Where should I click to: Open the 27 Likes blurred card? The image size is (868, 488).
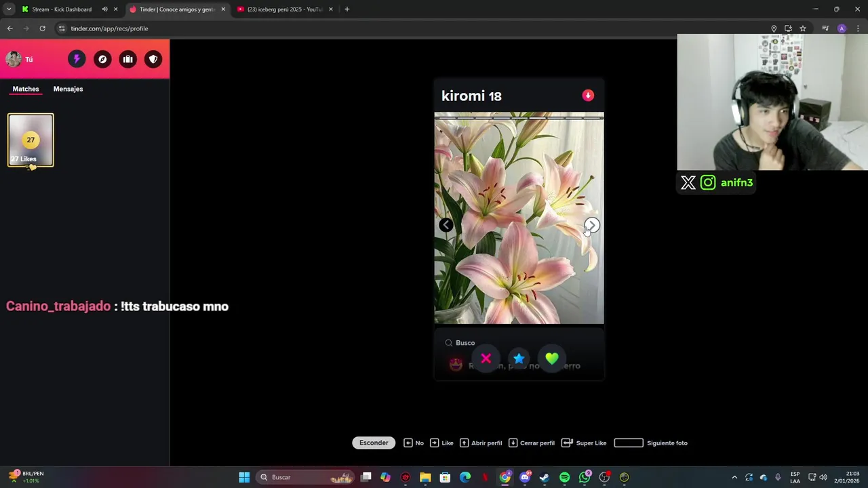[x=31, y=140]
